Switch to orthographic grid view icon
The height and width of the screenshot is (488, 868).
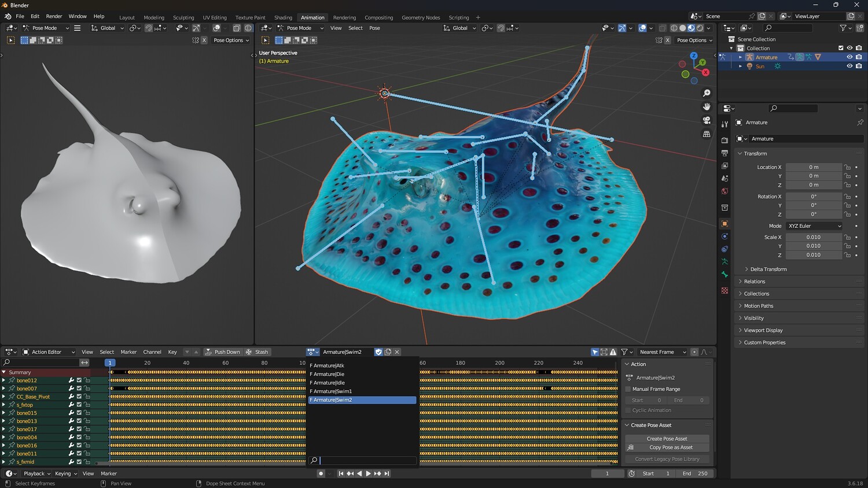707,134
